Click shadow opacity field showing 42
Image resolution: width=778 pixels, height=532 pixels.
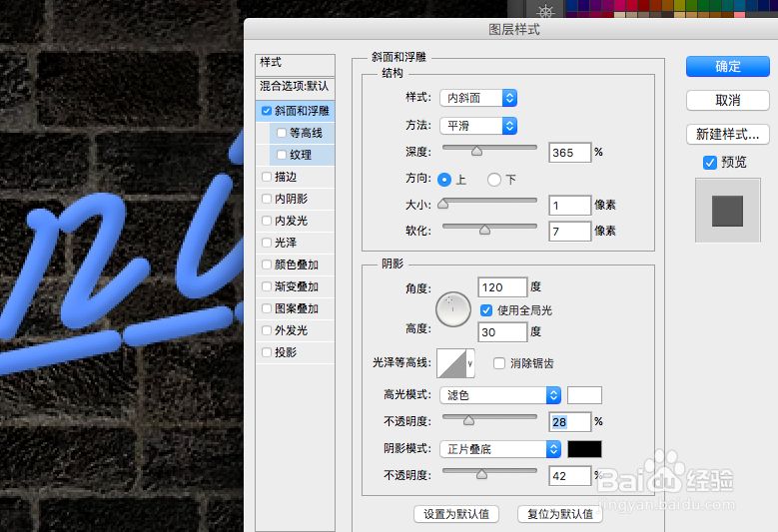pos(570,476)
